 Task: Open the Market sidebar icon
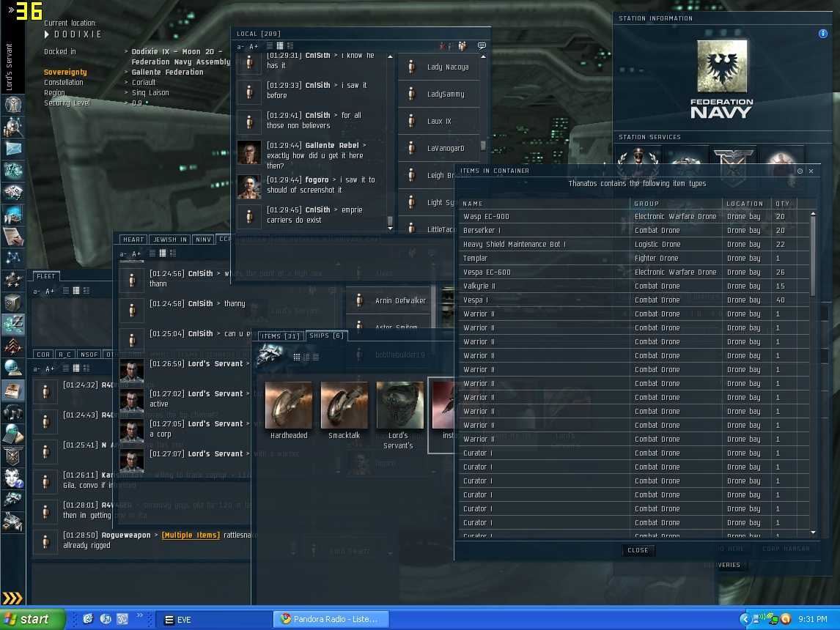pos(13,192)
